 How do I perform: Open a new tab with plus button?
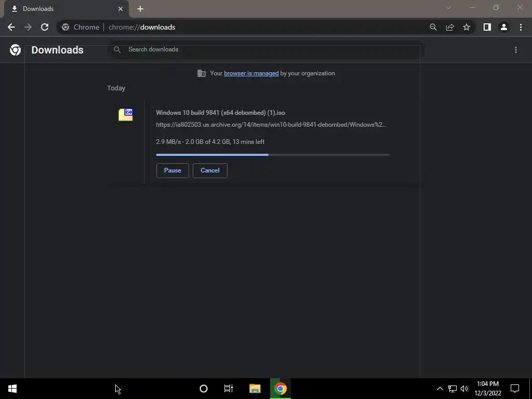(x=140, y=9)
